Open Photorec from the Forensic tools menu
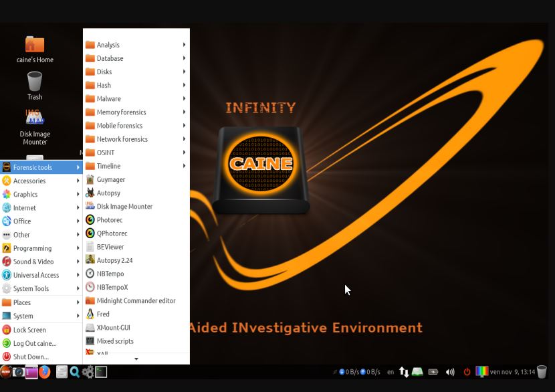This screenshot has width=555, height=392. [x=136, y=220]
